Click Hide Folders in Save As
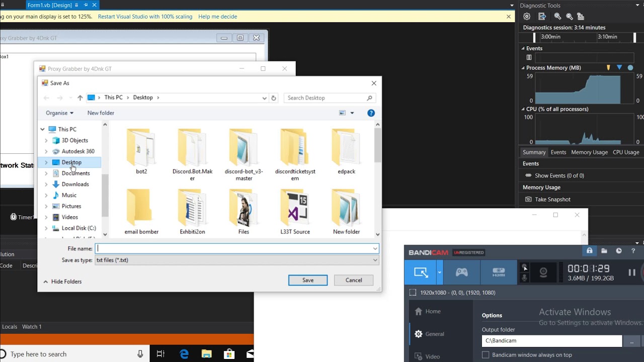 pyautogui.click(x=62, y=282)
